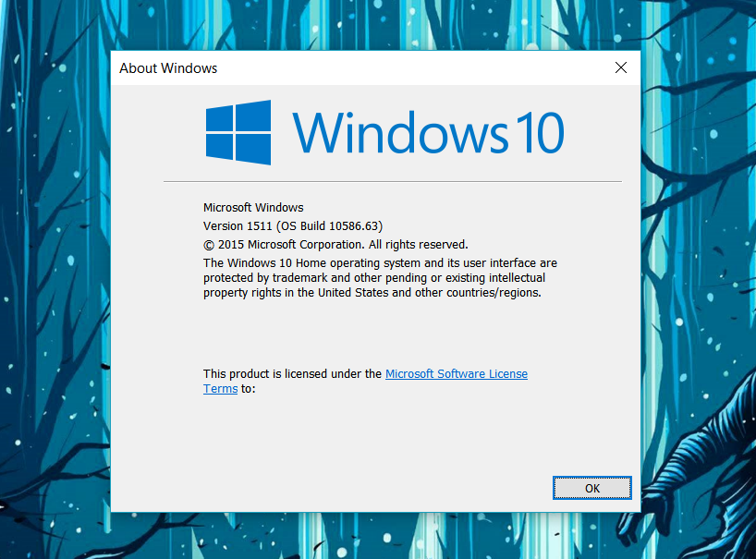Viewport: 756px width, 559px height.
Task: Select the blue Windows logo graphic
Action: [237, 131]
